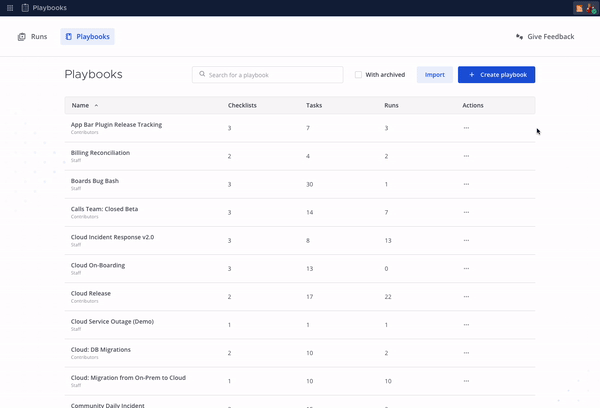Click runs count 13 for Cloud Incident Response

pyautogui.click(x=388, y=240)
